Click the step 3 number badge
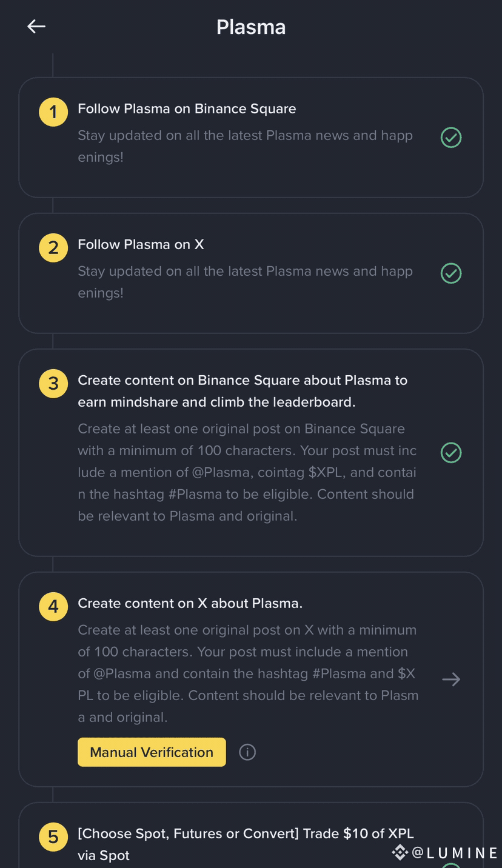This screenshot has width=502, height=868. [53, 384]
